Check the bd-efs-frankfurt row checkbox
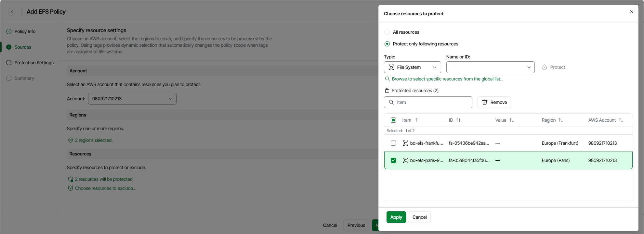 click(393, 143)
